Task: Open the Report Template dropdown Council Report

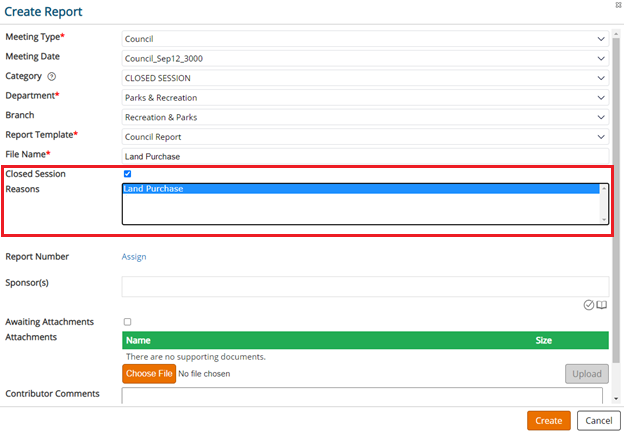Action: (x=365, y=136)
